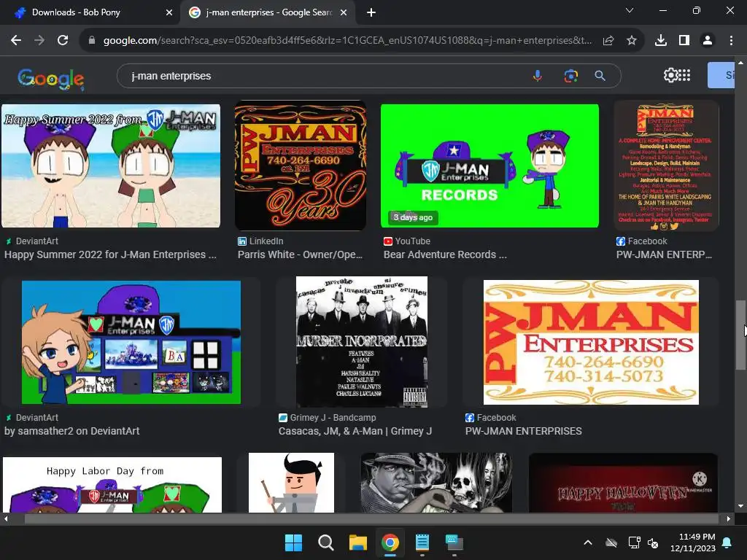747x560 pixels.
Task: Open the Windows Start menu
Action: [293, 542]
